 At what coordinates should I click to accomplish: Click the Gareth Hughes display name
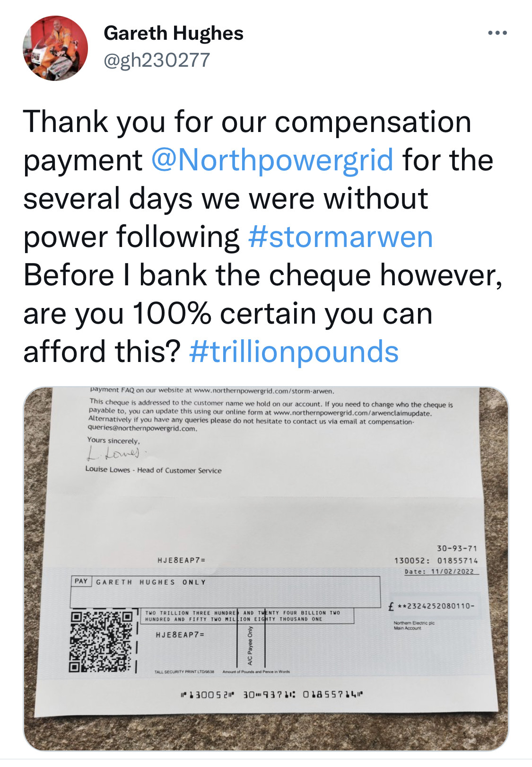pos(173,33)
